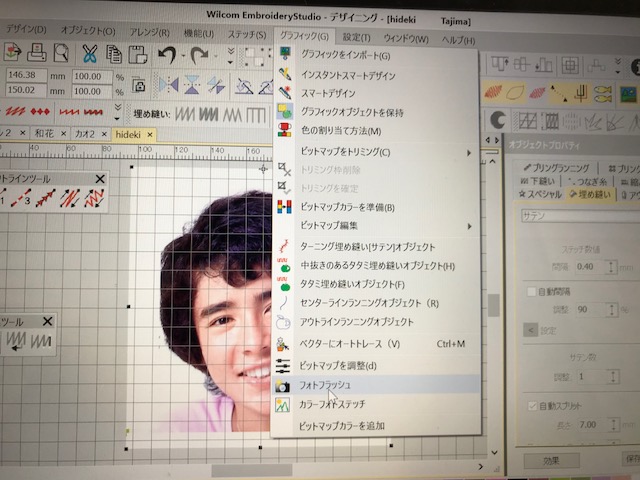Switch to the 和花 document tab
This screenshot has height=480, width=640.
tap(44, 133)
